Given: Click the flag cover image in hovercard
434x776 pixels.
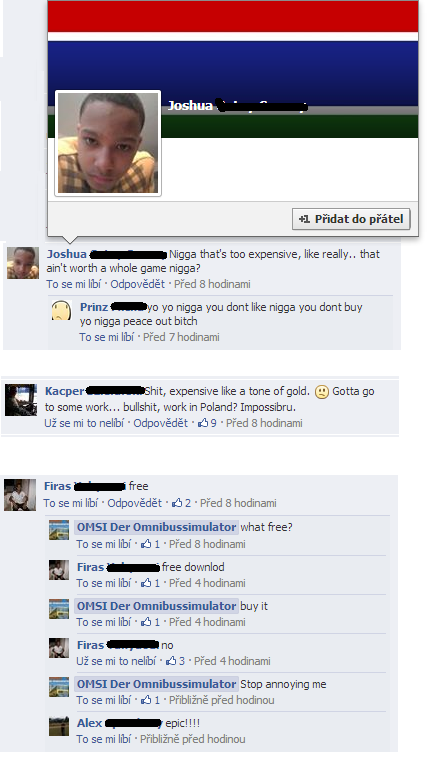Looking at the screenshot, I should point(233,69).
